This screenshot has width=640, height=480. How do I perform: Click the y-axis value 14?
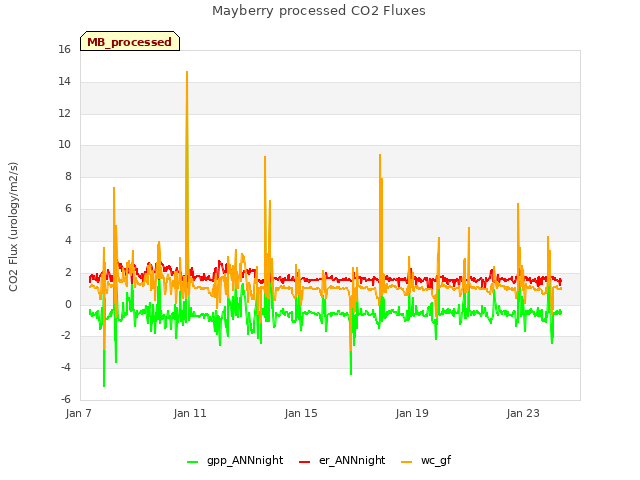pyautogui.click(x=64, y=82)
